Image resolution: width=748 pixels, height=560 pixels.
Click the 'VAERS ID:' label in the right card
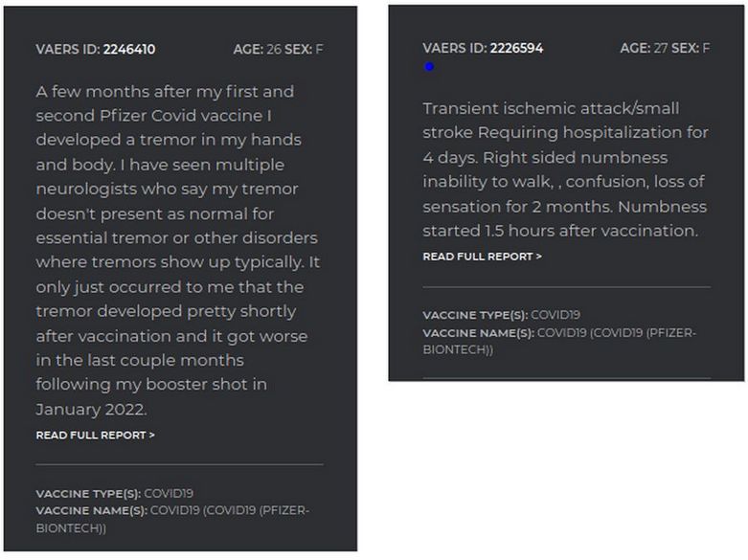[x=455, y=48]
